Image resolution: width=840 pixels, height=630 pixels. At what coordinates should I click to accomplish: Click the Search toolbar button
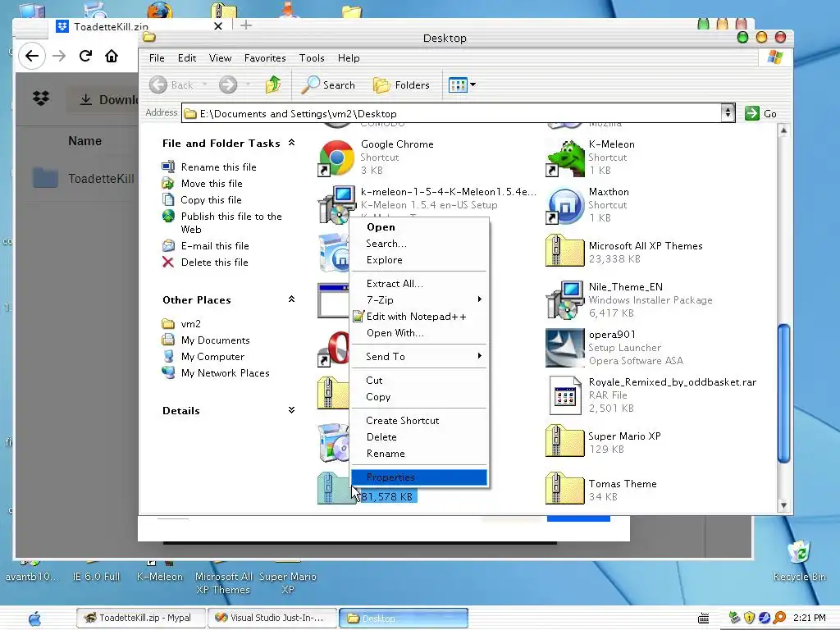pyautogui.click(x=328, y=84)
